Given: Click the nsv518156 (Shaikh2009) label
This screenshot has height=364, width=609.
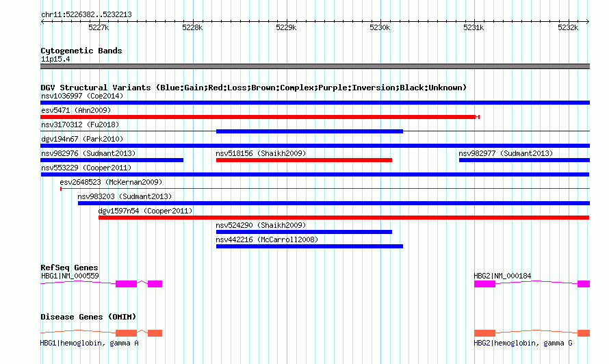Looking at the screenshot, I should point(261,153).
